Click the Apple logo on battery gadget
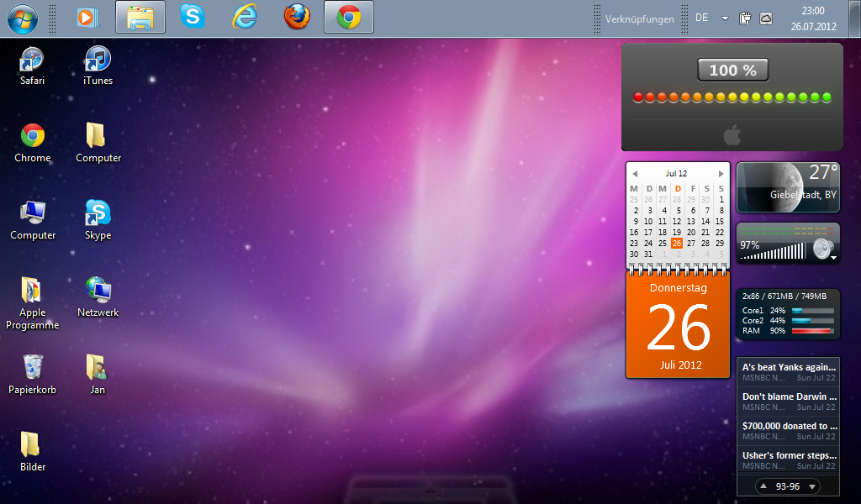This screenshot has height=504, width=861. 732,135
